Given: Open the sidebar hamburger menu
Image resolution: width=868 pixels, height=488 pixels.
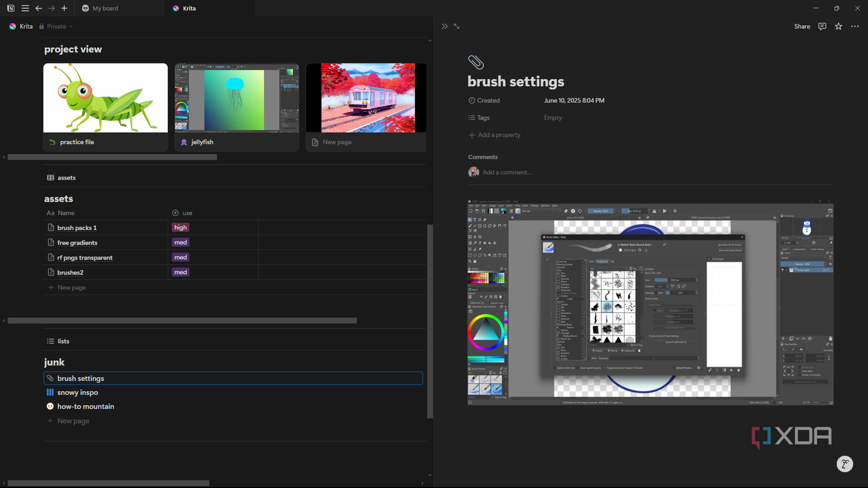Looking at the screenshot, I should click(x=25, y=8).
